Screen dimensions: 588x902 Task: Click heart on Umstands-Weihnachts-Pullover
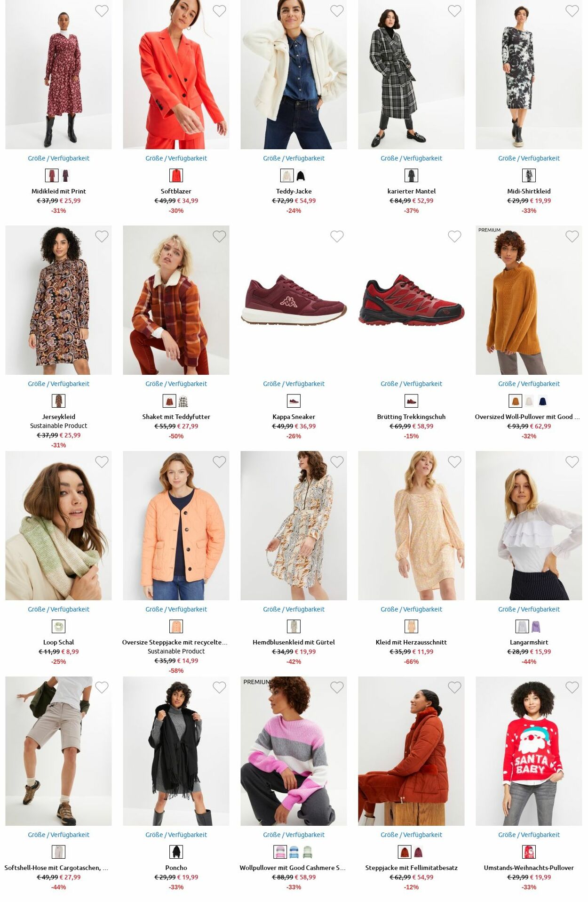pyautogui.click(x=572, y=687)
